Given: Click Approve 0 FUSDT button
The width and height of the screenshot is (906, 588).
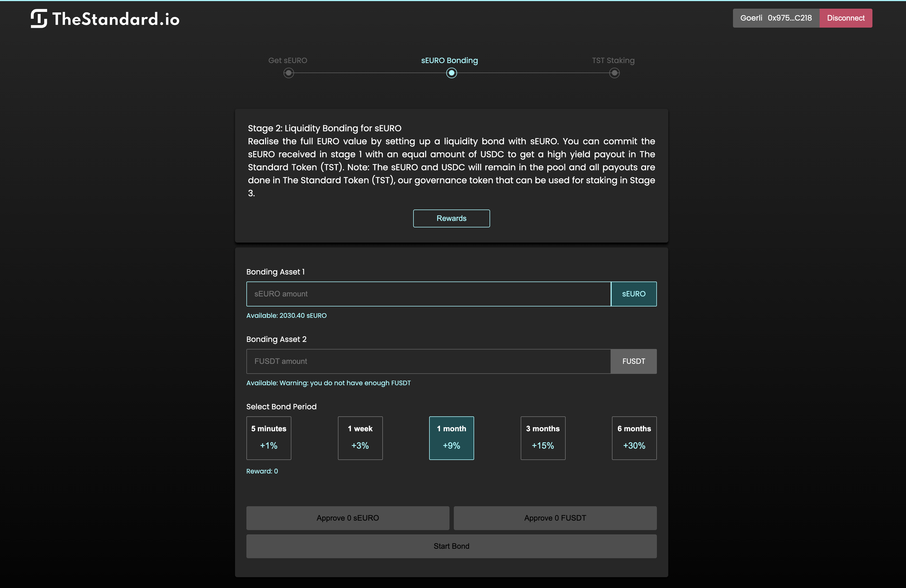Looking at the screenshot, I should pos(555,518).
